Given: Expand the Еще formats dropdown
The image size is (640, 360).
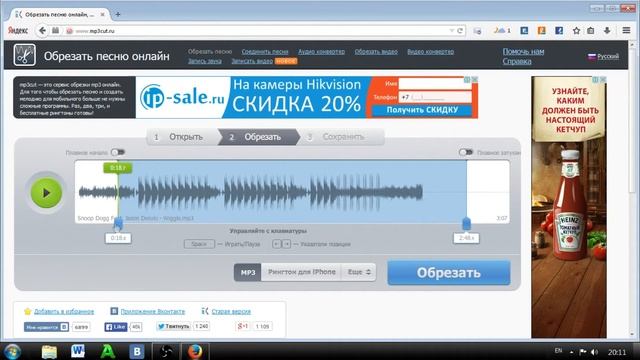Looking at the screenshot, I should point(359,272).
